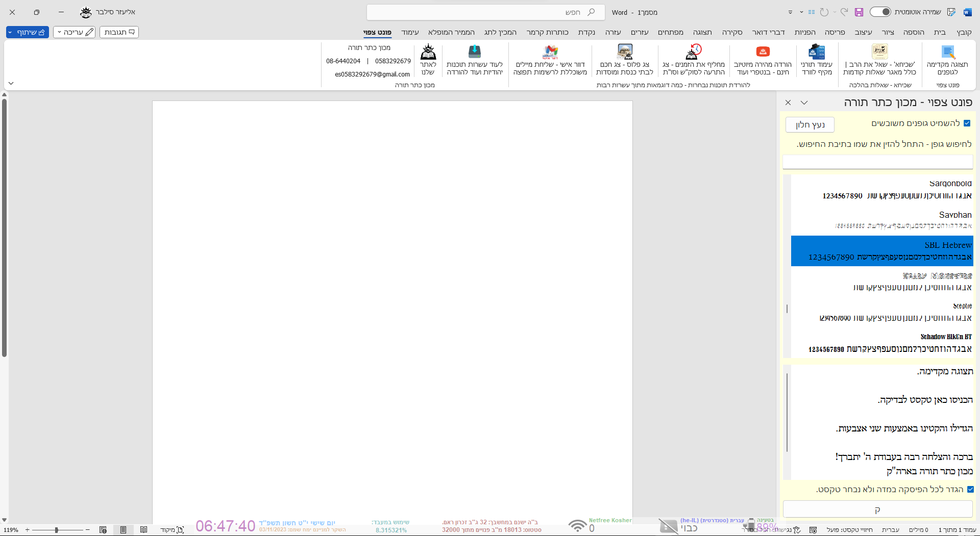Click the blue columns icon in quick access toolbar

pos(812,12)
